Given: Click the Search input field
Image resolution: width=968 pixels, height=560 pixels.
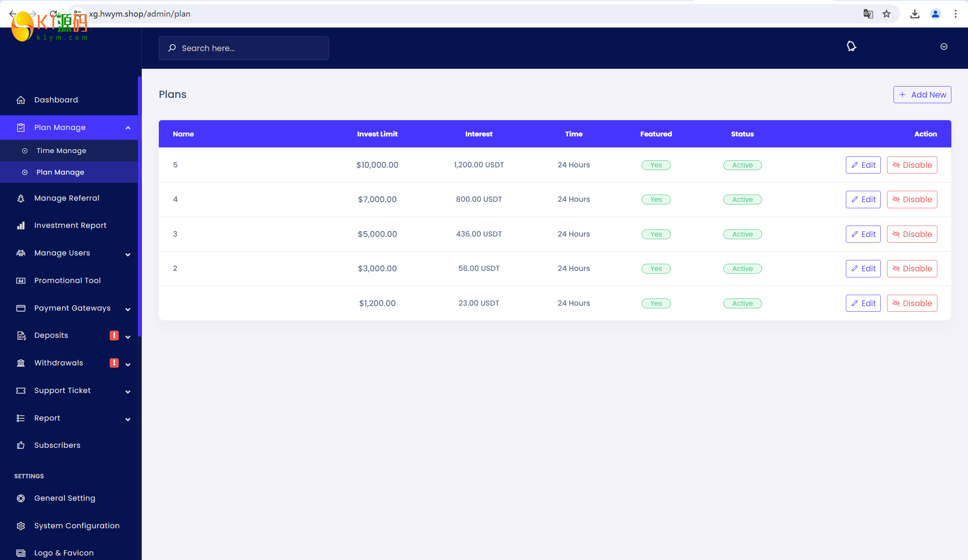Looking at the screenshot, I should click(244, 48).
